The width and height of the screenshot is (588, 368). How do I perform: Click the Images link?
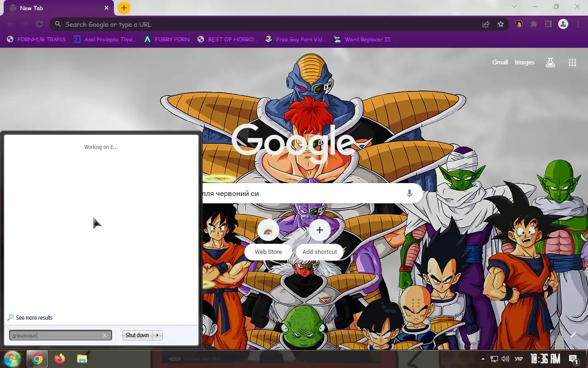click(x=524, y=62)
